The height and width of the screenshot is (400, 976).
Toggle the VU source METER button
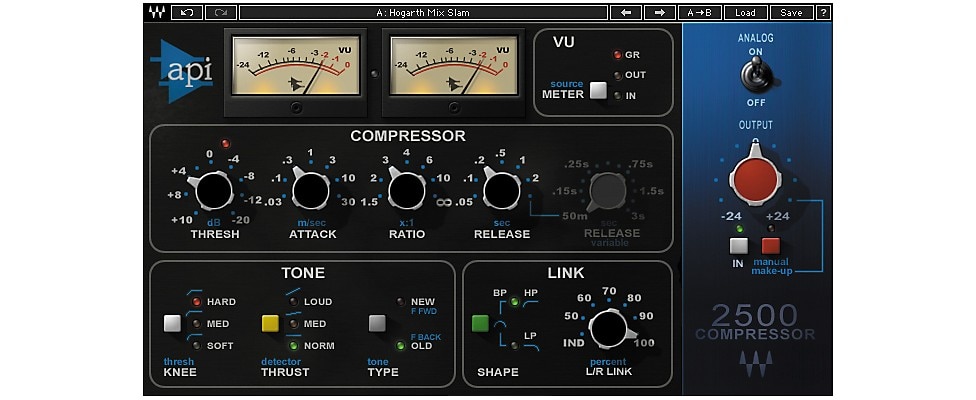tap(598, 91)
